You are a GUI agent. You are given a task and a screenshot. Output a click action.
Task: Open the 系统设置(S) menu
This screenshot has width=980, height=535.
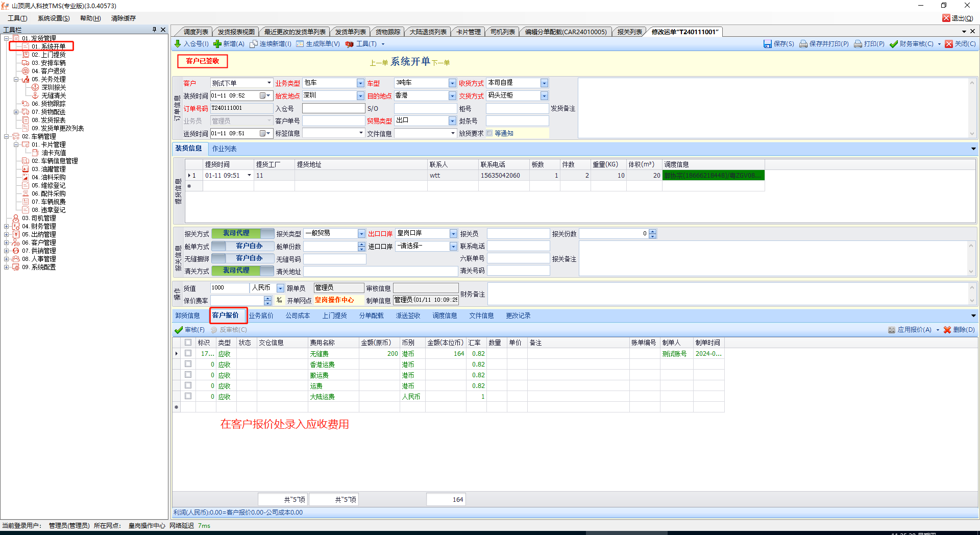click(54, 18)
